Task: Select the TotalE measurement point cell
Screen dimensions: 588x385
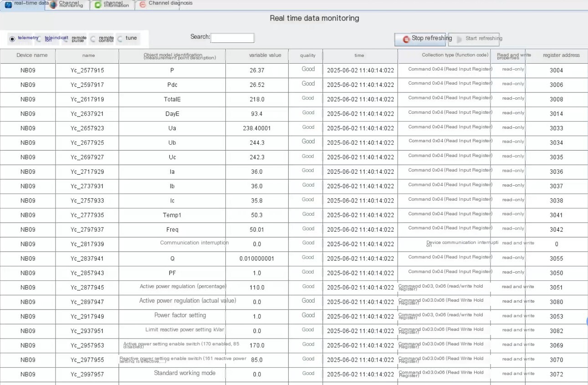Action: pyautogui.click(x=172, y=100)
